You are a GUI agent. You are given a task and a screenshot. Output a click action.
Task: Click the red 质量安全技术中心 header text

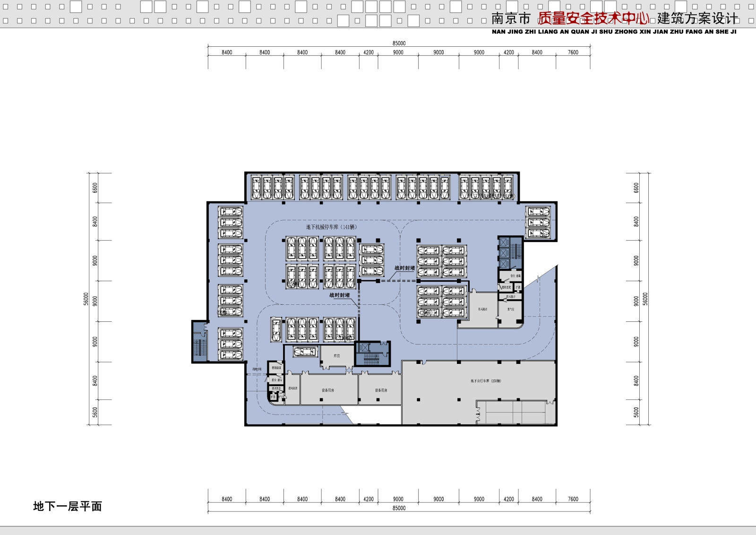click(593, 18)
